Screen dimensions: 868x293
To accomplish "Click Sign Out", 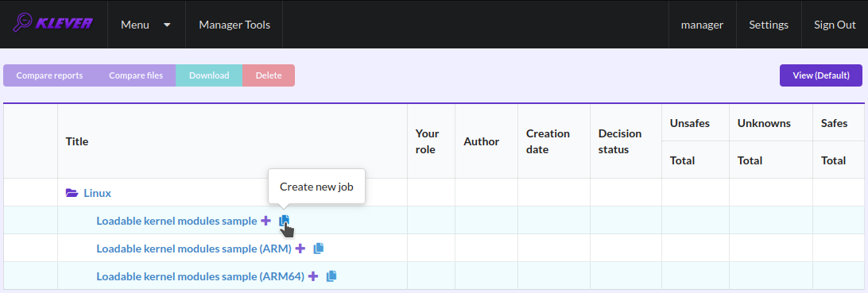I will point(835,25).
